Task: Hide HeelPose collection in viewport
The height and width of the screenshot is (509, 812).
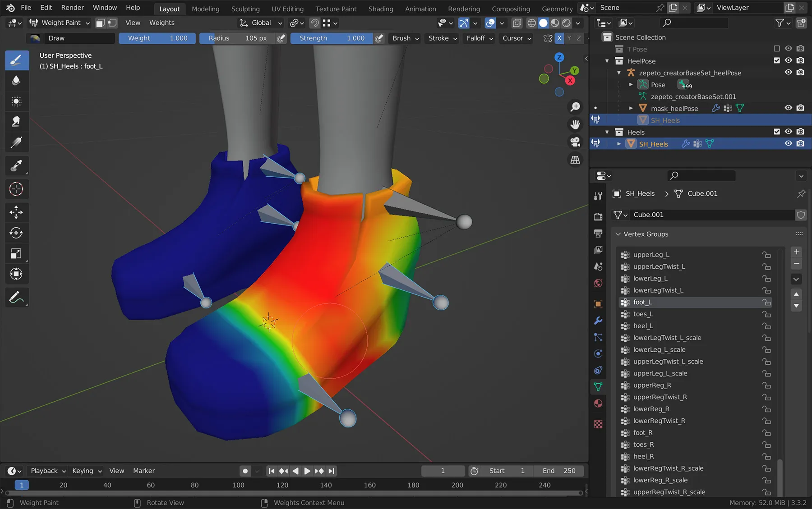Action: [x=788, y=60]
